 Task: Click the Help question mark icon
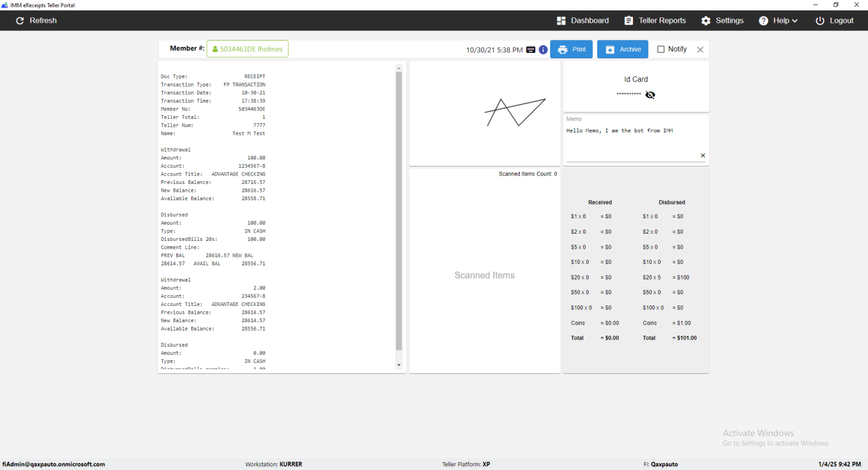click(763, 21)
